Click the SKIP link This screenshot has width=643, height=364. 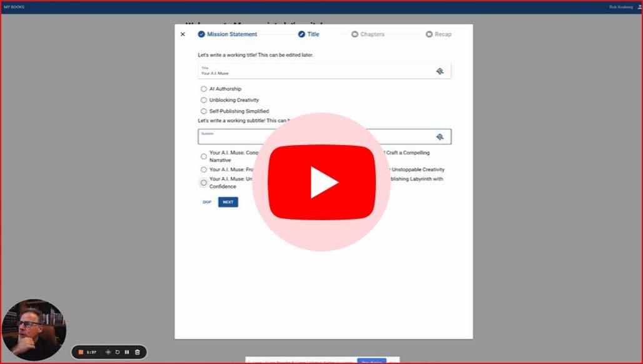click(207, 202)
